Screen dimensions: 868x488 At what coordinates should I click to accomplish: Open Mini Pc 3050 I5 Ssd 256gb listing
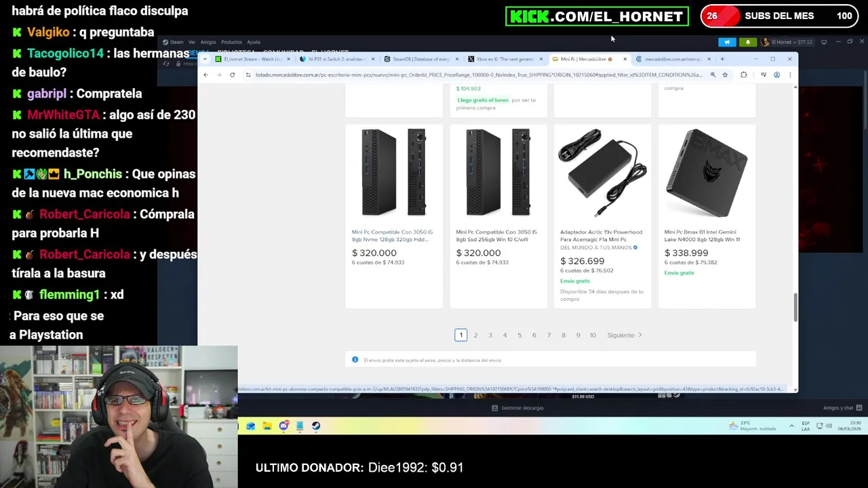click(496, 235)
